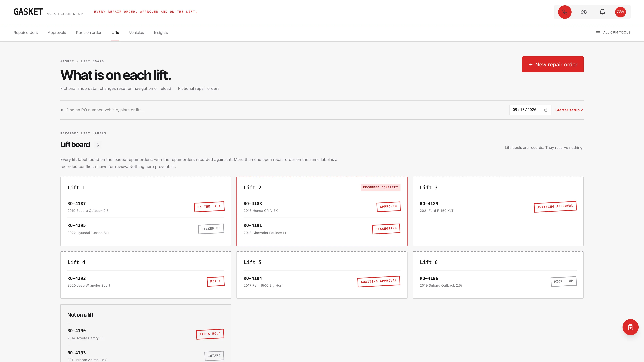644x362 pixels.
Task: Focus the RO number search field
Action: point(285,110)
